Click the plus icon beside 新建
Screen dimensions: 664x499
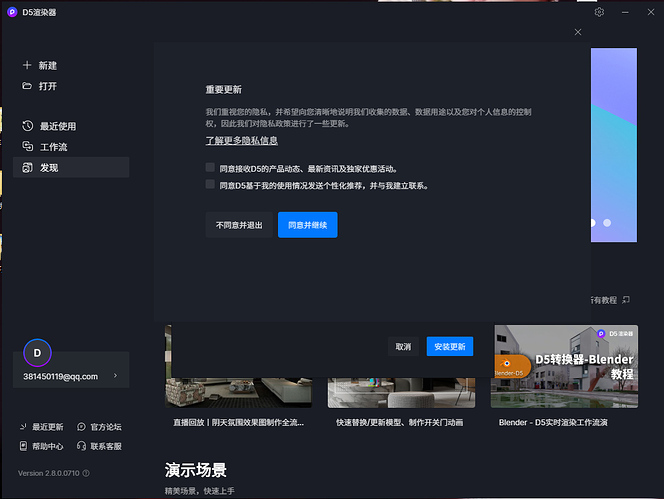click(x=27, y=65)
